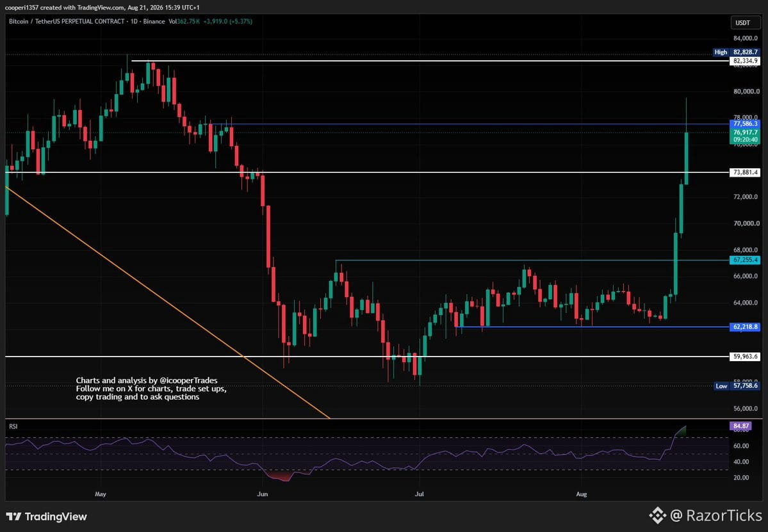Select the 77,586.3 blue price label
Image resolution: width=768 pixels, height=532 pixels.
(744, 124)
